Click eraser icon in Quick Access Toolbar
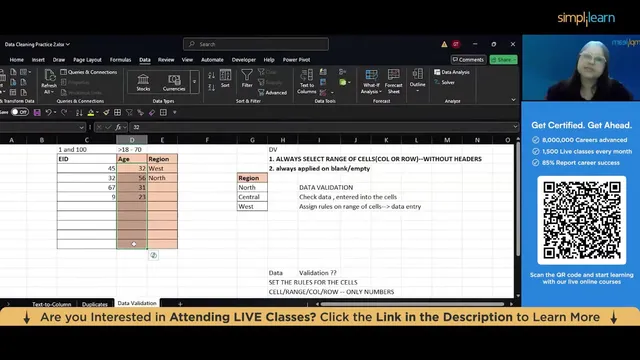Image resolution: width=640 pixels, height=360 pixels. [152, 112]
